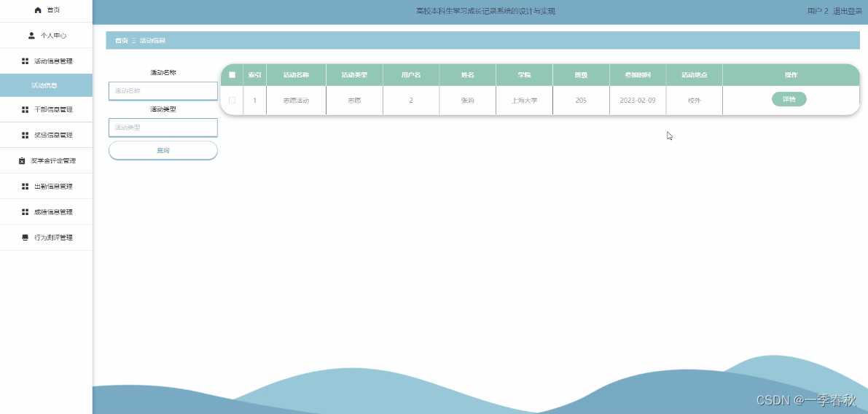Viewport: 868px width, 414px height.
Task: Click the 2023-02-09 date cell
Action: point(638,101)
